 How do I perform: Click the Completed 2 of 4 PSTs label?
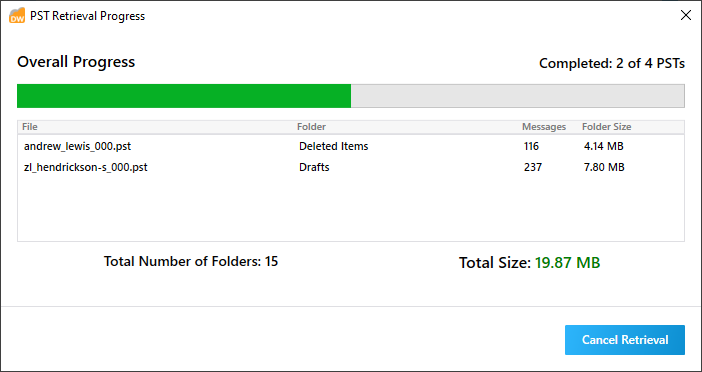coord(612,64)
